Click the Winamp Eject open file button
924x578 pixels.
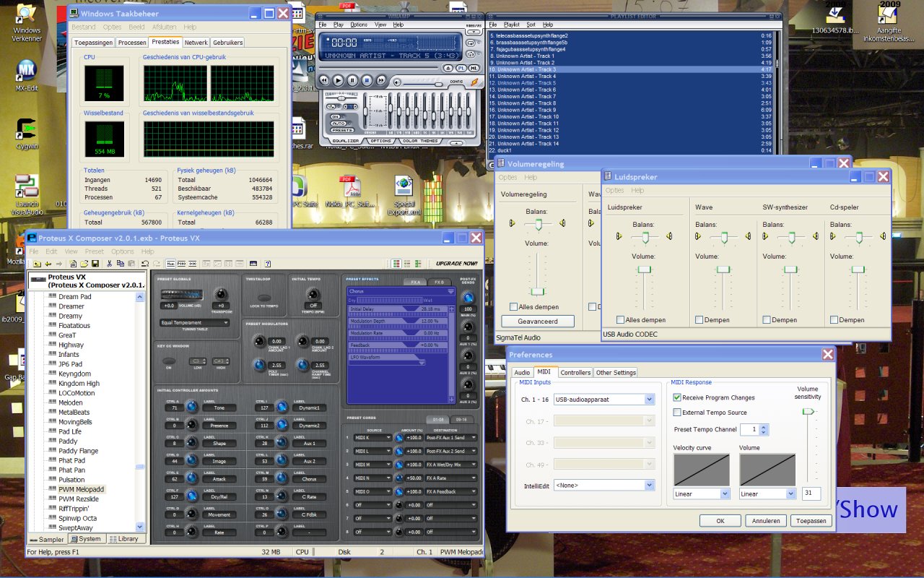[448, 68]
